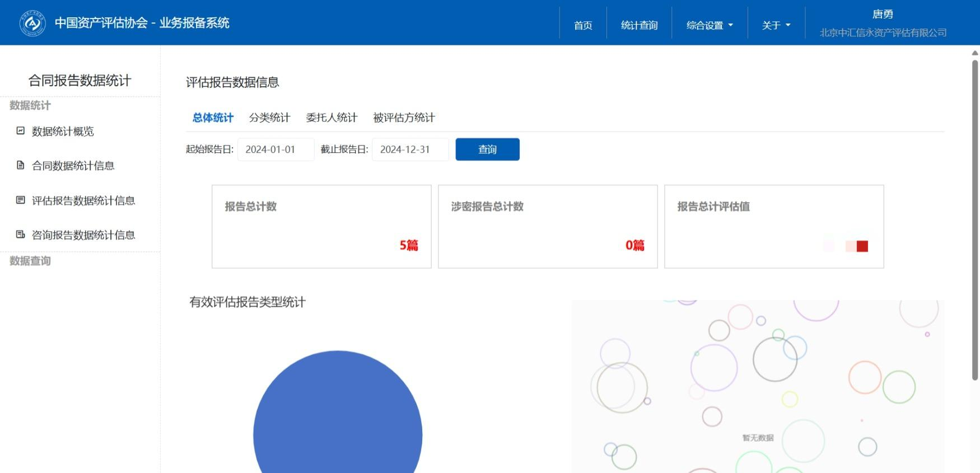Open the 关于 dropdown menu
The height and width of the screenshot is (473, 980).
(776, 25)
